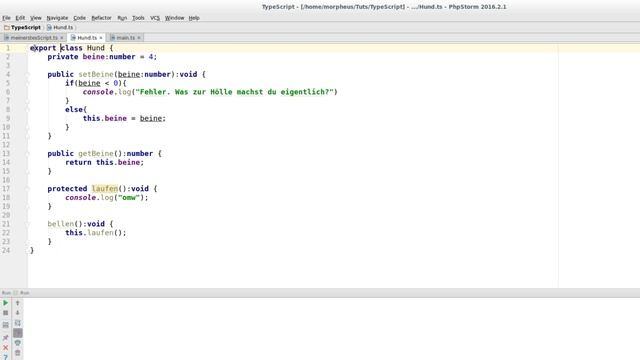Image resolution: width=640 pixels, height=360 pixels.
Task: Click "export" keyword on line 1
Action: (x=43, y=48)
